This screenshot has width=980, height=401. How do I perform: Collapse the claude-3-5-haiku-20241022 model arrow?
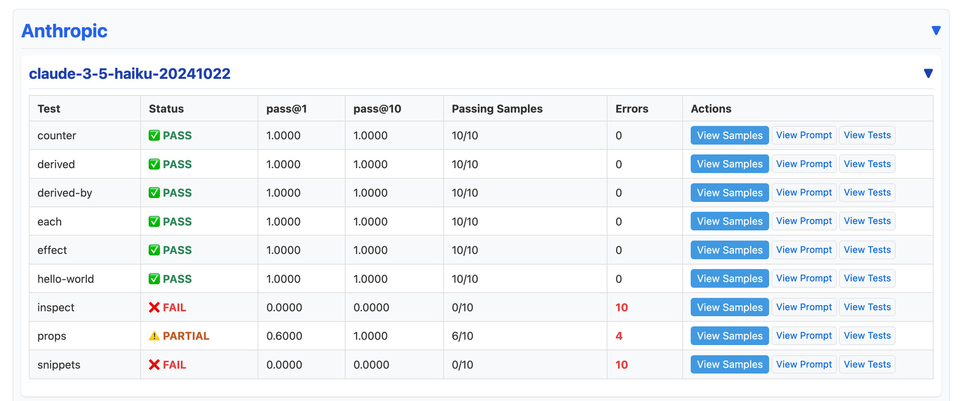pyautogui.click(x=928, y=74)
